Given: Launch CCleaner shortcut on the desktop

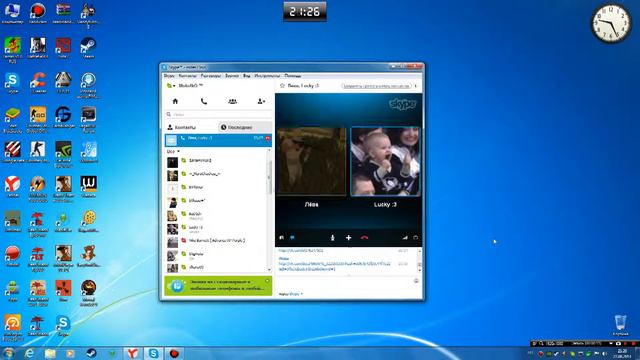Looking at the screenshot, I should click(38, 82).
